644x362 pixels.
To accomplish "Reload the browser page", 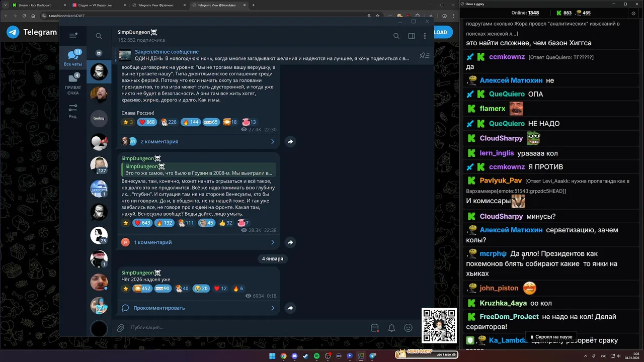I will point(24,16).
